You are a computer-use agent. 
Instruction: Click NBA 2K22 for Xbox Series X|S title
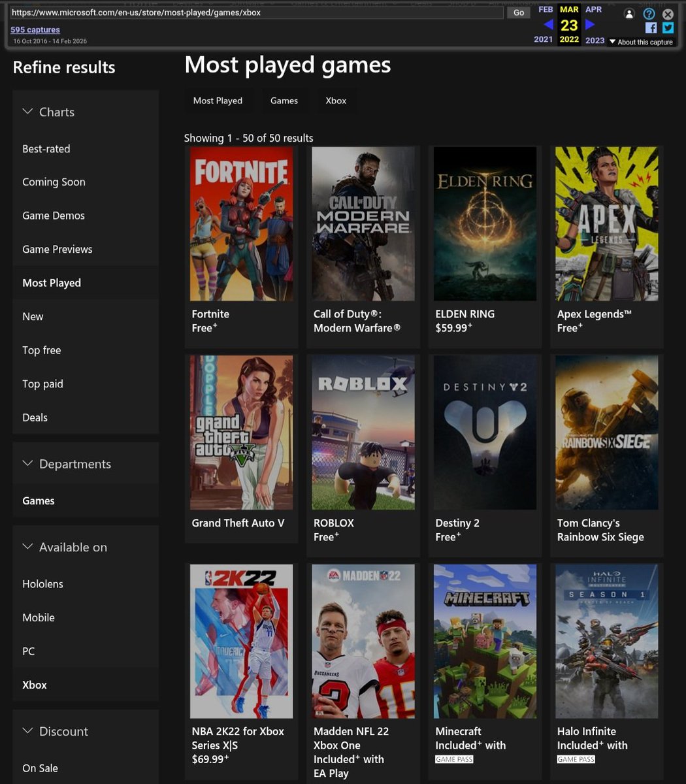[238, 738]
